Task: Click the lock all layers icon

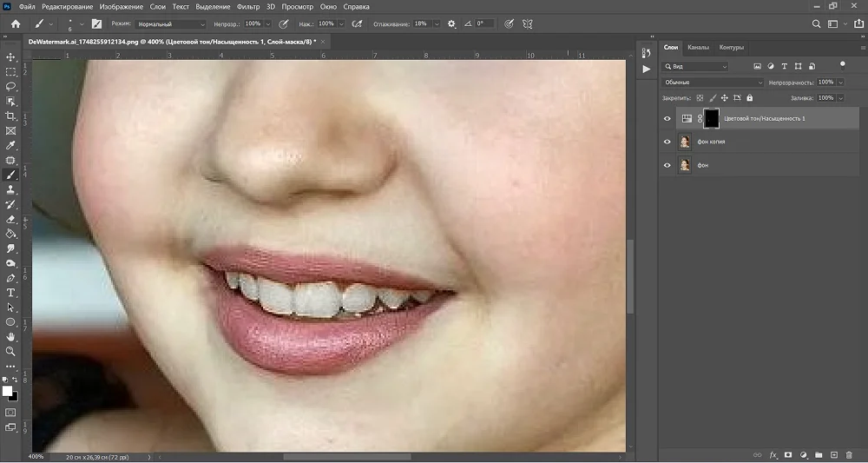Action: [750, 98]
